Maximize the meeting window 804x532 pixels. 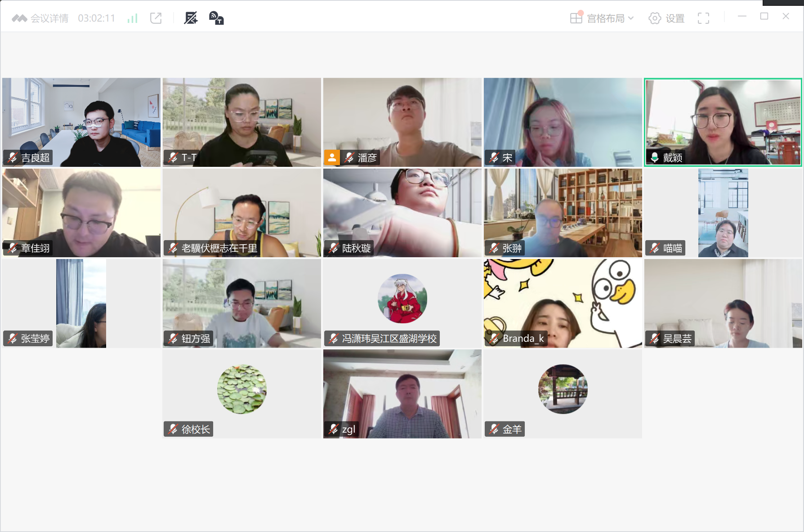(764, 17)
